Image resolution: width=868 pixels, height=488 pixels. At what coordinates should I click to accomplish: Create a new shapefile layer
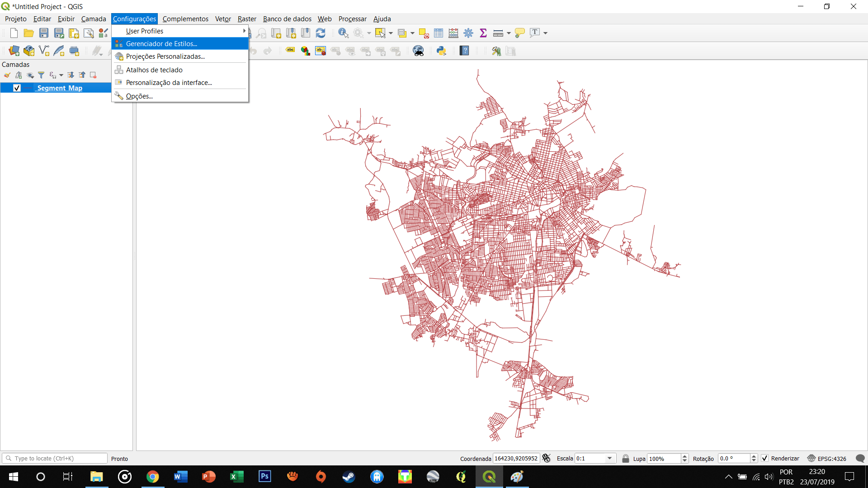click(44, 51)
